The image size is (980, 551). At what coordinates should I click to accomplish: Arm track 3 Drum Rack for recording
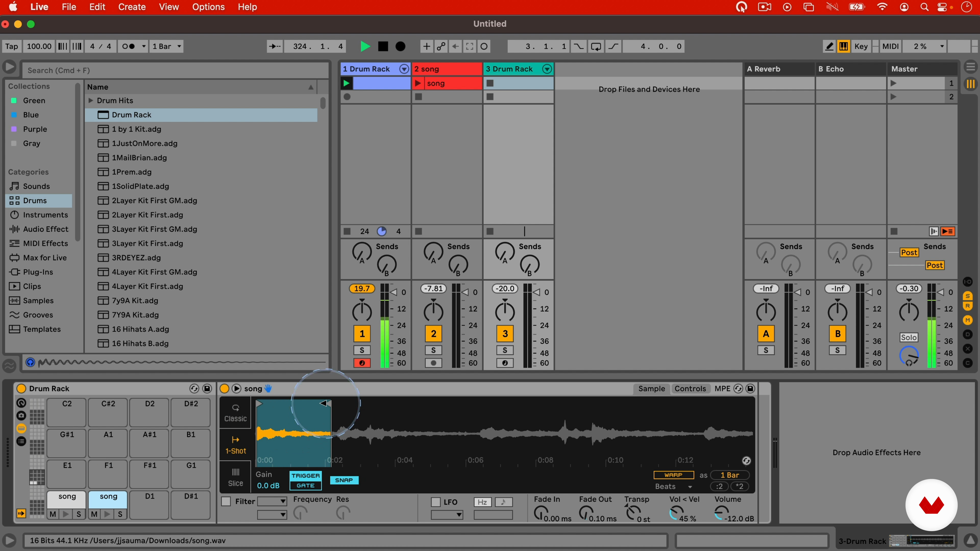coord(505,363)
